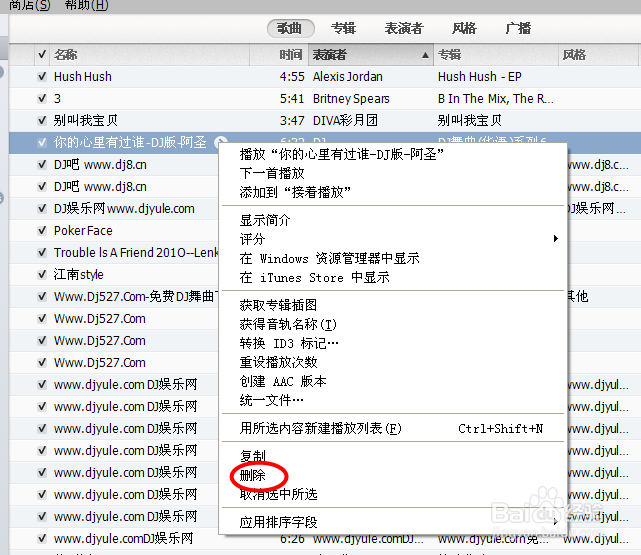The width and height of the screenshot is (641, 555).
Task: Click the arrow icon beside 你的心里有过谁-DJ版-阿圣
Action: pyautogui.click(x=221, y=141)
